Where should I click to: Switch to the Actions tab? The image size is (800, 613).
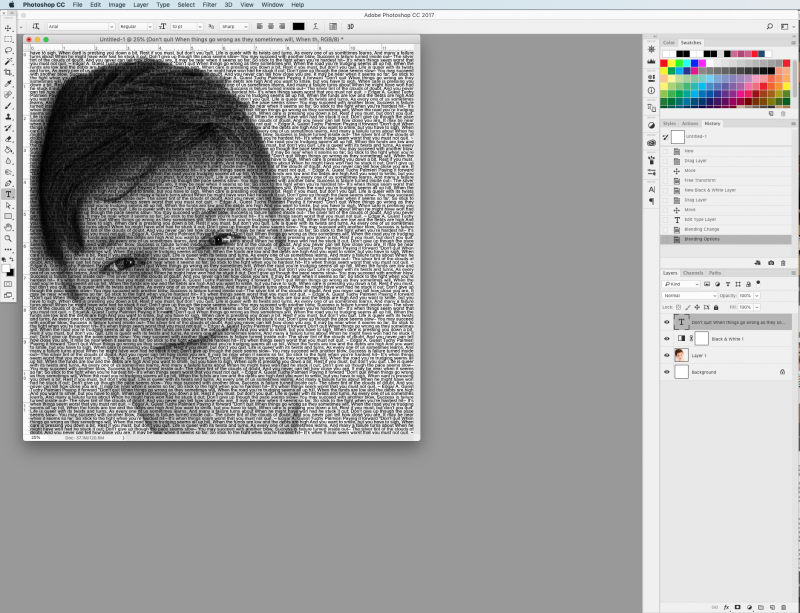coord(690,124)
